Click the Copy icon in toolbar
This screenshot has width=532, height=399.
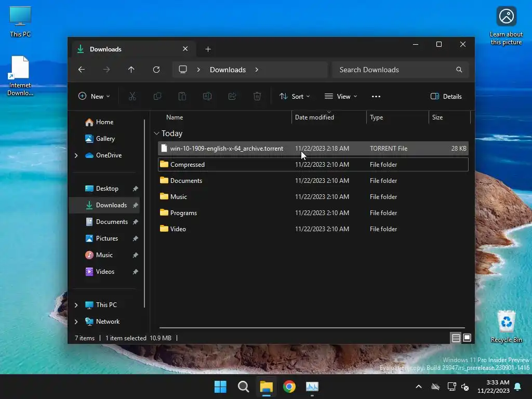pos(157,96)
